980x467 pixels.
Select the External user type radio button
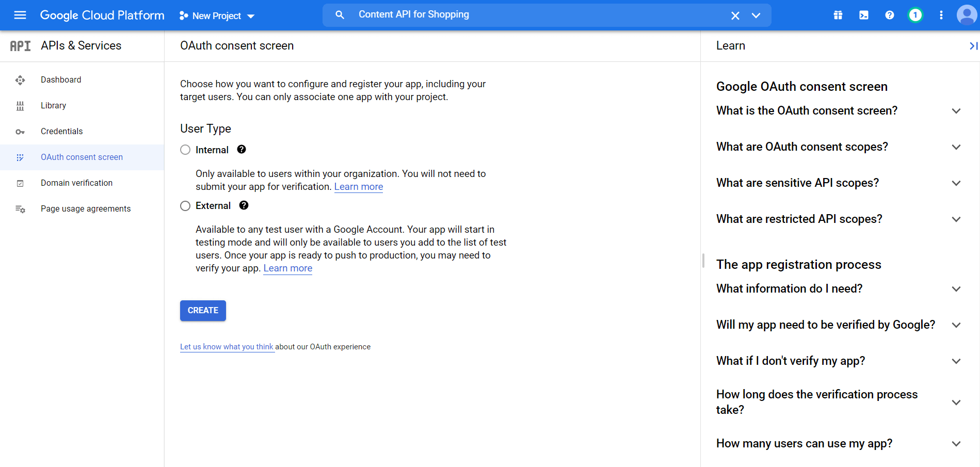point(185,206)
